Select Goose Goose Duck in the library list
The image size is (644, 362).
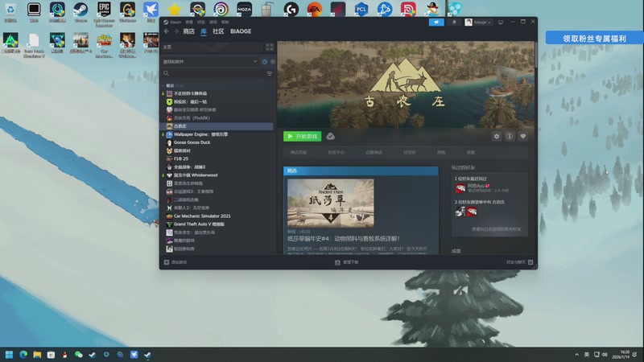pos(217,142)
